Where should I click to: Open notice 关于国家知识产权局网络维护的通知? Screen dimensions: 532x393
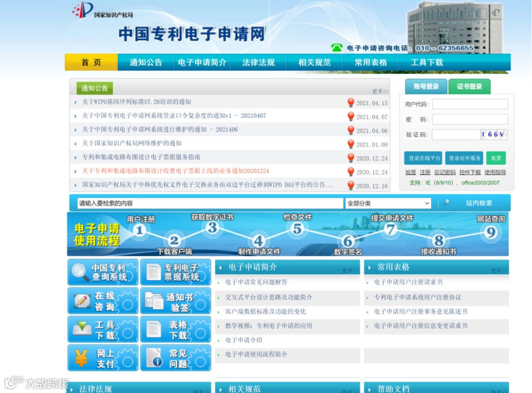(x=132, y=143)
